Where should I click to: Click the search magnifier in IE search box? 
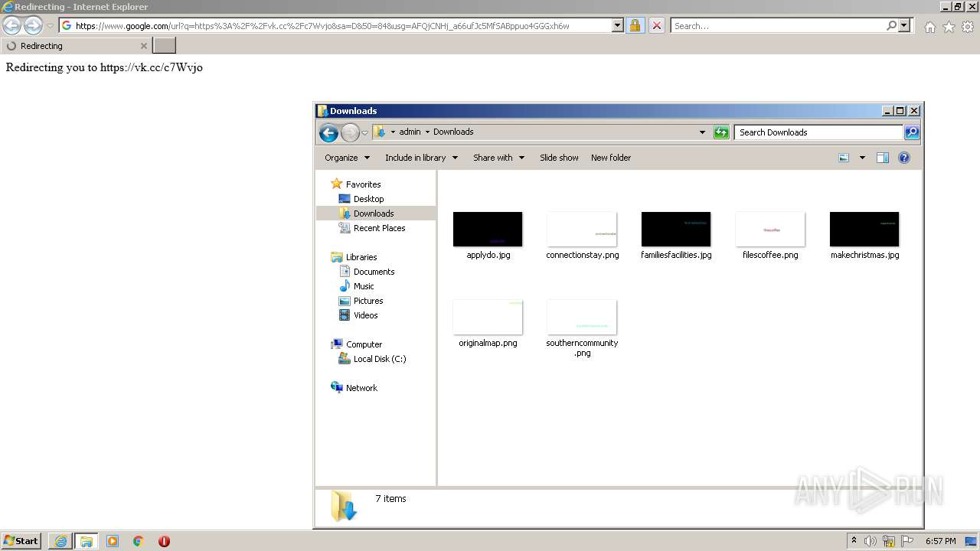click(891, 25)
